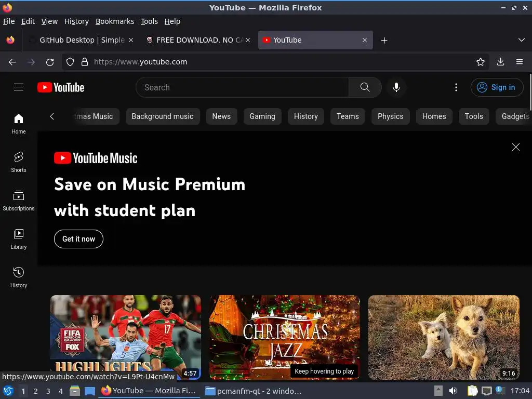Open the Help menu

tap(172, 21)
